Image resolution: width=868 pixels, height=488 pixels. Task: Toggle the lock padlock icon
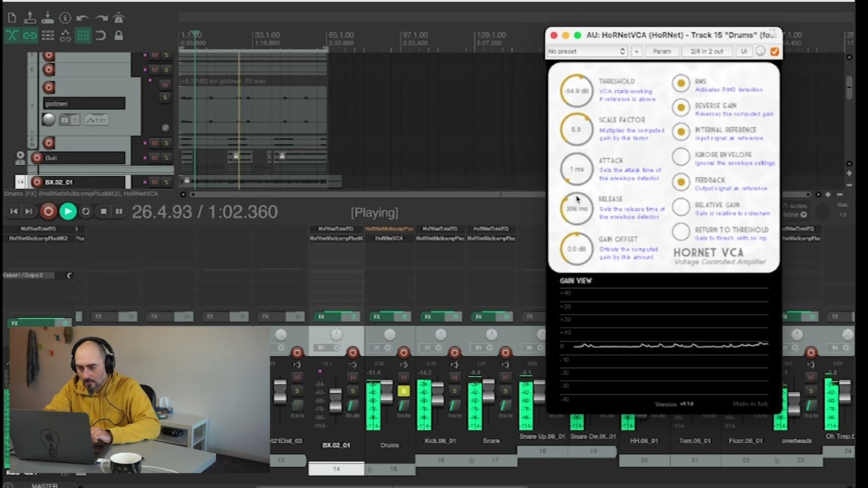tap(119, 35)
